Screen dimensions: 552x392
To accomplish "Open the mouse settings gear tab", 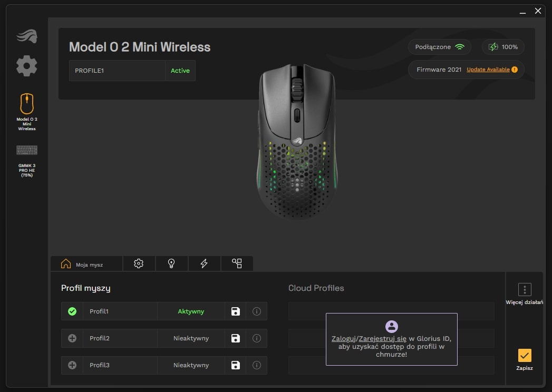I will point(139,263).
